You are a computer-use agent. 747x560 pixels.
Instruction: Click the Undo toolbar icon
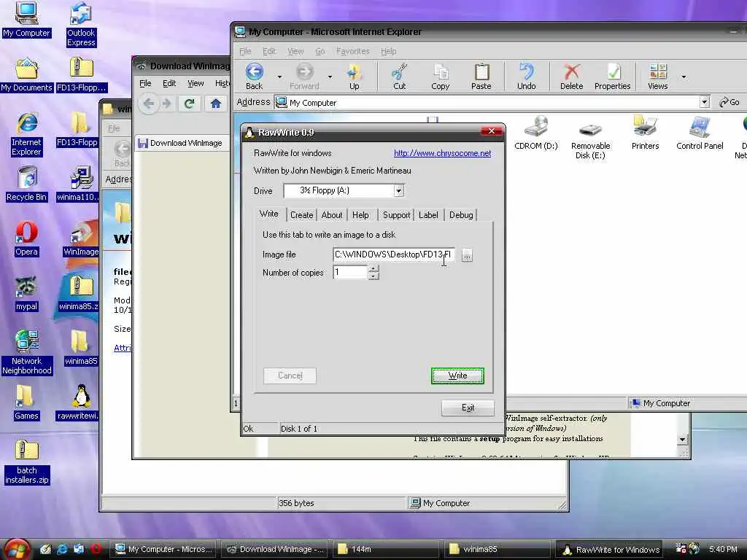click(527, 77)
